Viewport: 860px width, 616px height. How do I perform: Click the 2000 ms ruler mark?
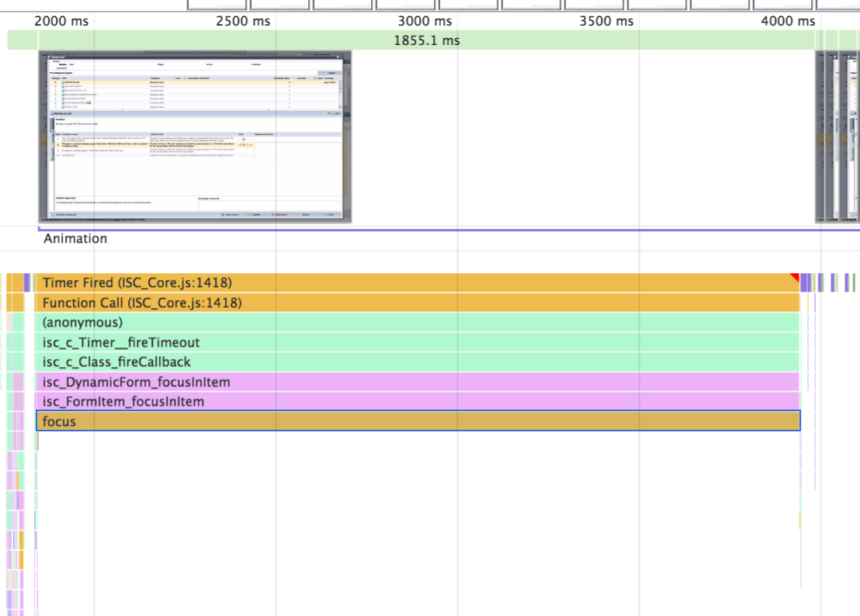coord(61,21)
